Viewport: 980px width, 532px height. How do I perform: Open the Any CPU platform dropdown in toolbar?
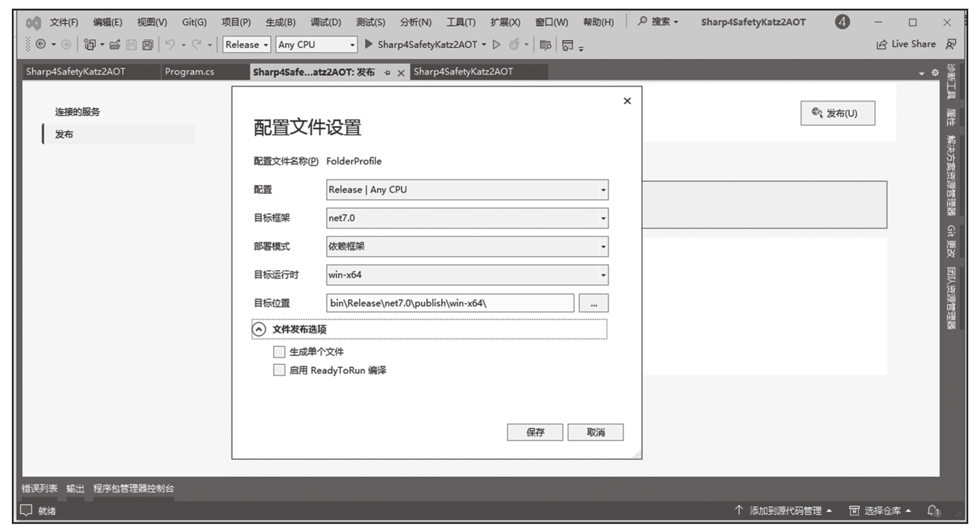tap(317, 45)
